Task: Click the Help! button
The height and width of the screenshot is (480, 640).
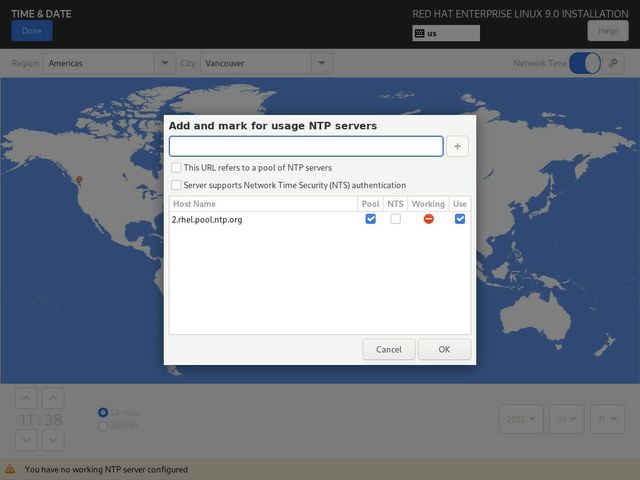Action: [x=608, y=31]
